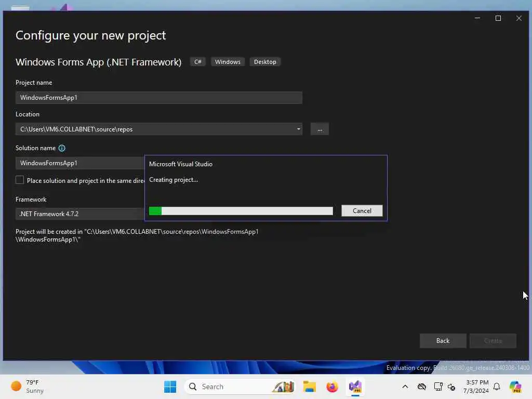This screenshot has height=399, width=532.
Task: Click the Visual Studio taskbar icon
Action: tap(355, 387)
